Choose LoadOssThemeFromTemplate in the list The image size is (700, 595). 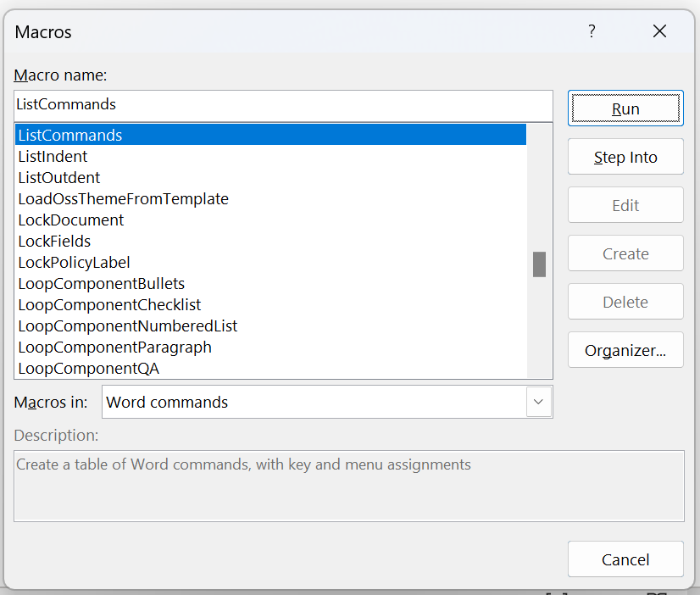pos(270,198)
